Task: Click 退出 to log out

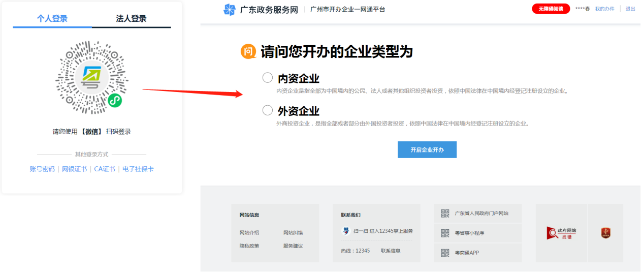Action: pos(630,9)
